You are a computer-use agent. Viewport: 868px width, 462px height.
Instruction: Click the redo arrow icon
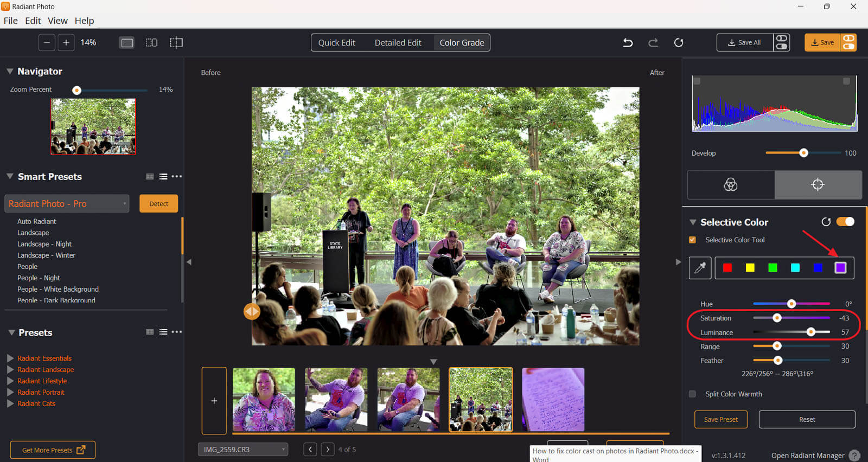click(x=653, y=43)
